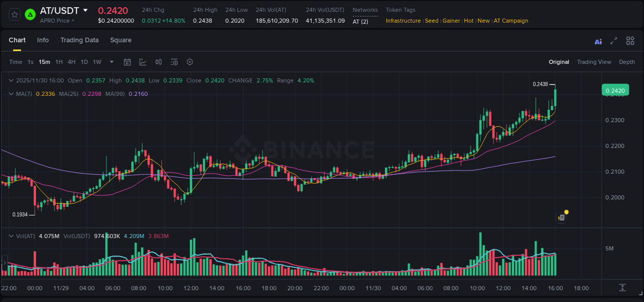Image resolution: width=644 pixels, height=302 pixels.
Task: Open the widgets grid icon
Action: click(630, 41)
